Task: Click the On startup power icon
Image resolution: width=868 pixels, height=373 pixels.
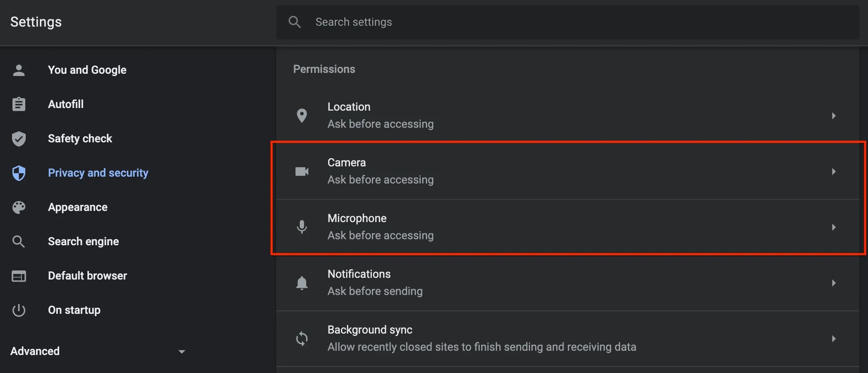Action: [x=19, y=310]
